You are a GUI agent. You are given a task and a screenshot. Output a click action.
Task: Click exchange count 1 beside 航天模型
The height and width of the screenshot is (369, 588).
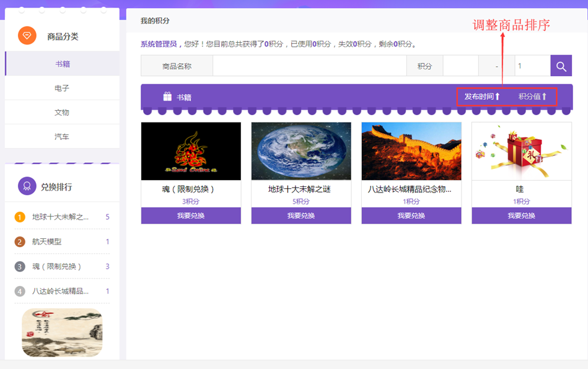pyautogui.click(x=108, y=241)
